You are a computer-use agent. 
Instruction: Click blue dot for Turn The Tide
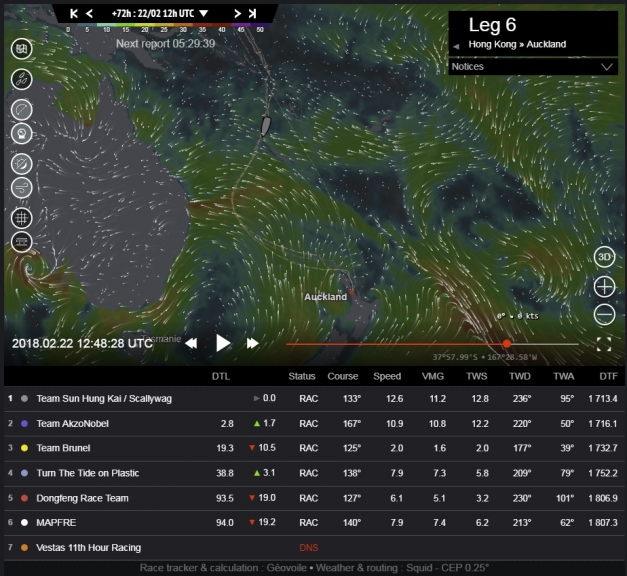coord(24,473)
